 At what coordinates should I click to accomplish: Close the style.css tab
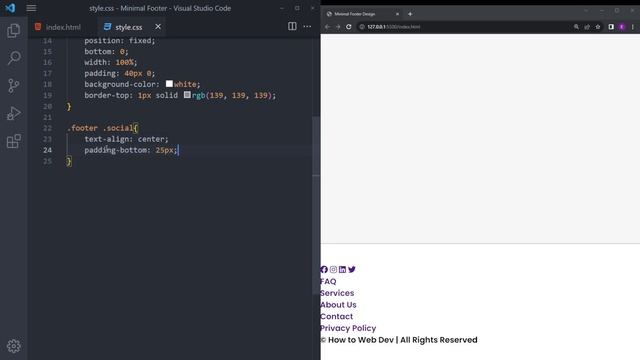(x=158, y=27)
